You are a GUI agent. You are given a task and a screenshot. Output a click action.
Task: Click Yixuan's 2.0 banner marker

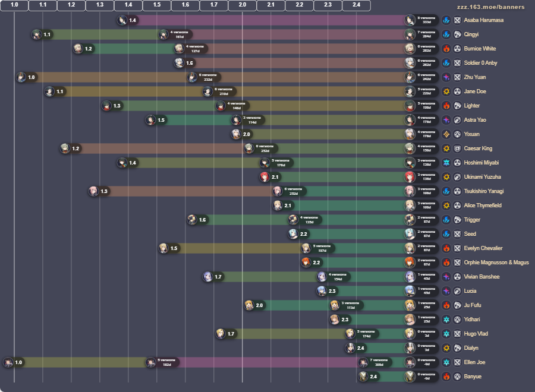[241, 134]
